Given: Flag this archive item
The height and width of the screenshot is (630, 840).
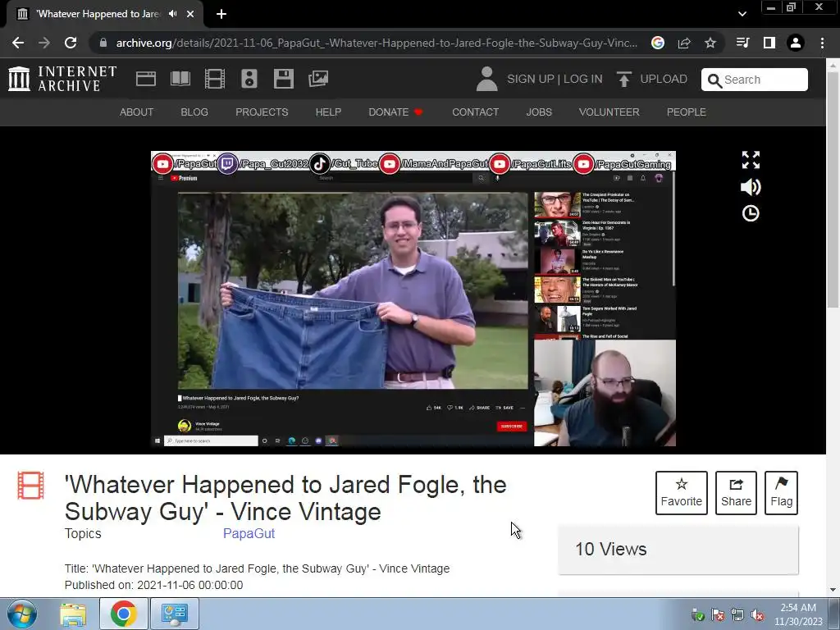Looking at the screenshot, I should click(x=781, y=493).
